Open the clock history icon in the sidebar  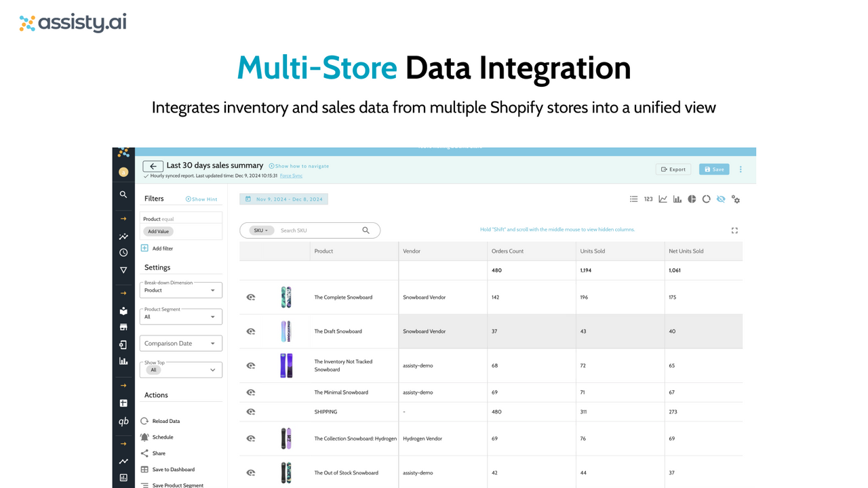[123, 252]
